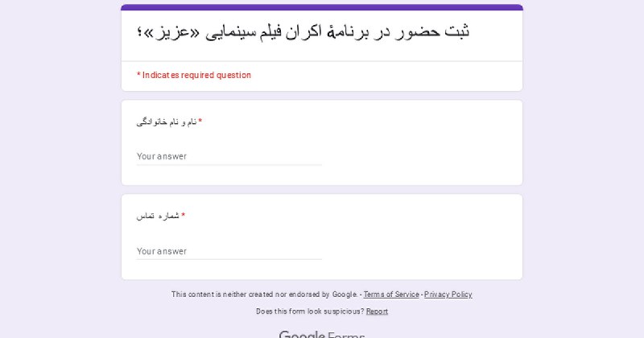Screen dimensions: 644x338
Task: Click the Indicates required question notice
Action: [194, 75]
